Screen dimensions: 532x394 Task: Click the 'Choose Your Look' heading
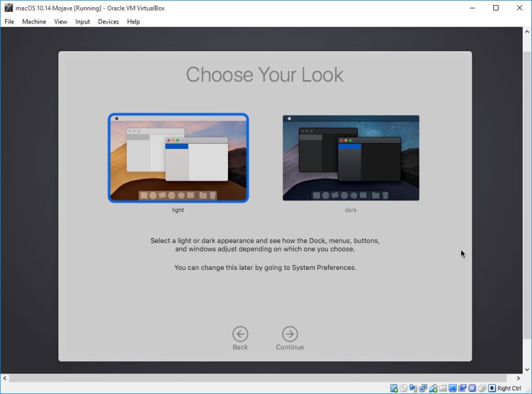pos(265,75)
